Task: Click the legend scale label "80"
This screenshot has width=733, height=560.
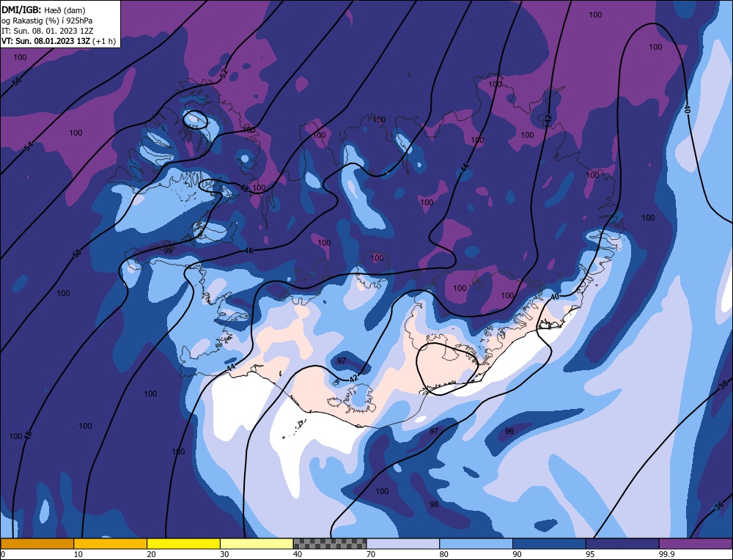Action: click(x=443, y=554)
